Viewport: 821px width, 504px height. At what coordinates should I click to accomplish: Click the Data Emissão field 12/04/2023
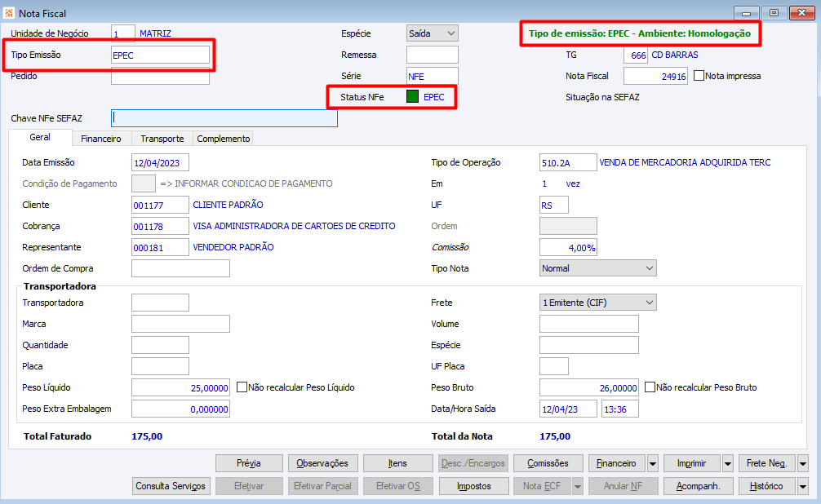click(160, 163)
